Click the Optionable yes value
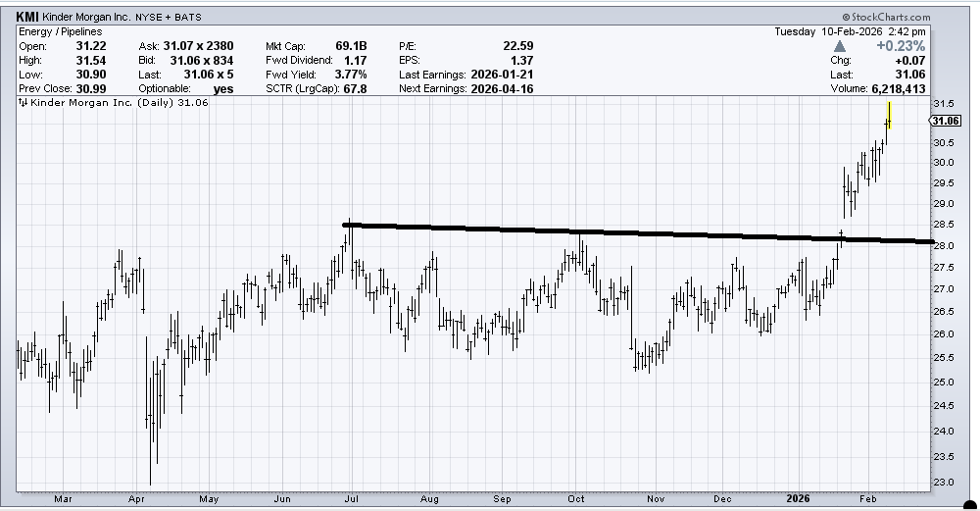This screenshot has width=980, height=511. 223,88
